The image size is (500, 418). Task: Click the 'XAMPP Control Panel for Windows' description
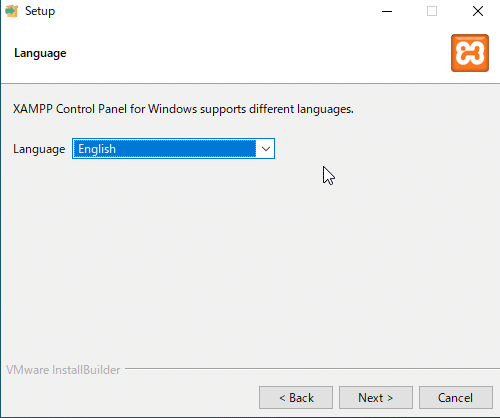pyautogui.click(x=183, y=109)
